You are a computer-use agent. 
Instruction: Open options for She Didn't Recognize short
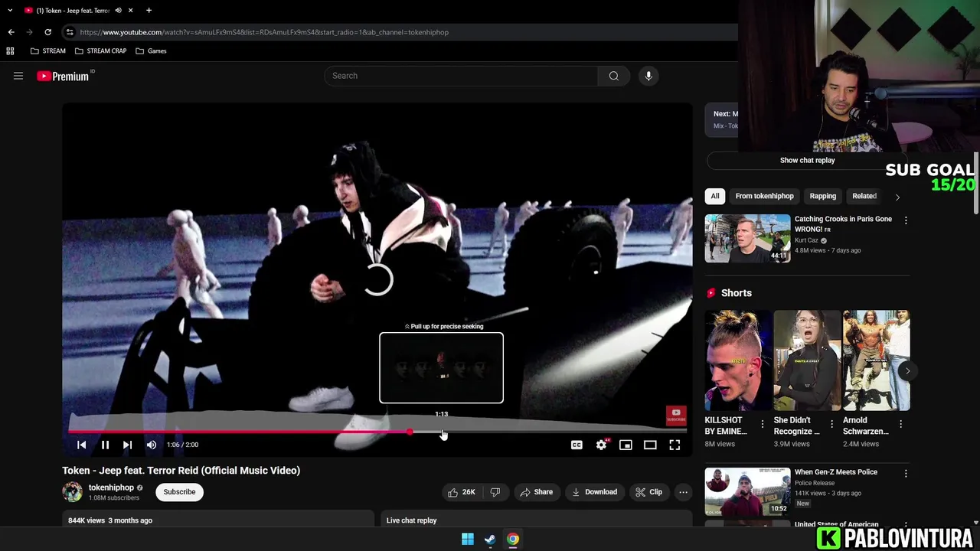[831, 423]
